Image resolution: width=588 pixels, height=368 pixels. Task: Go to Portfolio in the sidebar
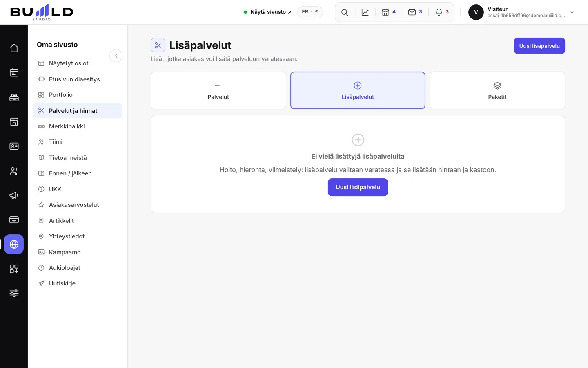click(78, 95)
